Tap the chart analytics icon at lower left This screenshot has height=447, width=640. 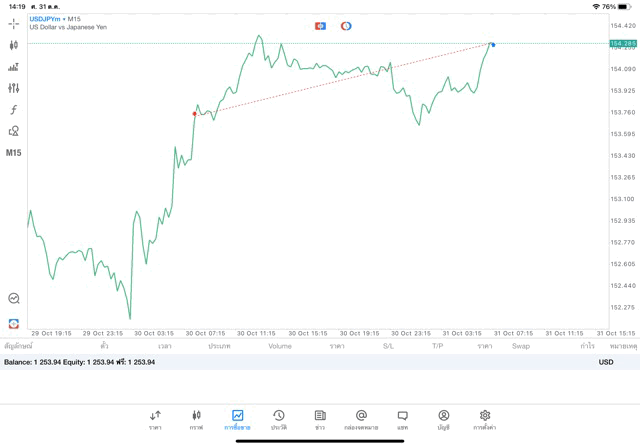coord(14,298)
